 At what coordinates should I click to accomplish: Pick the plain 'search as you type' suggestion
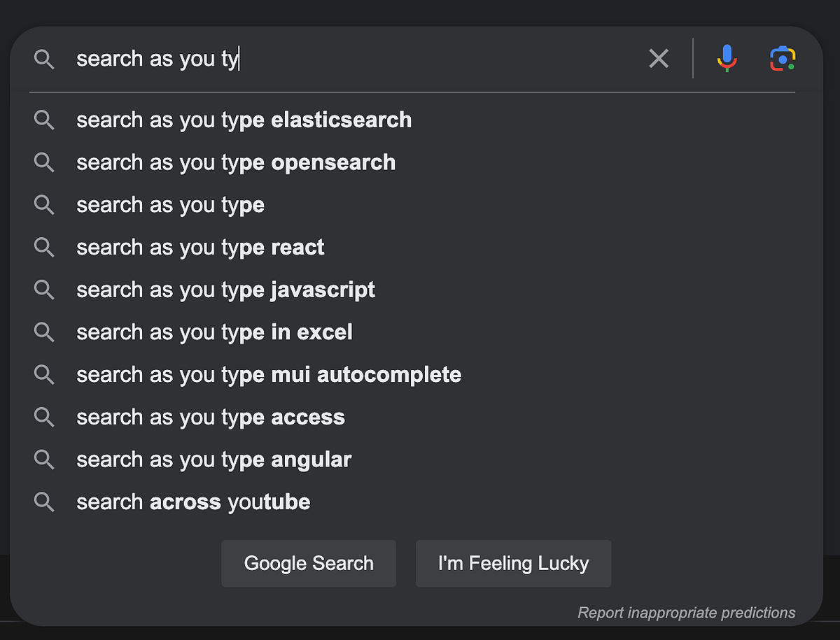pyautogui.click(x=170, y=205)
